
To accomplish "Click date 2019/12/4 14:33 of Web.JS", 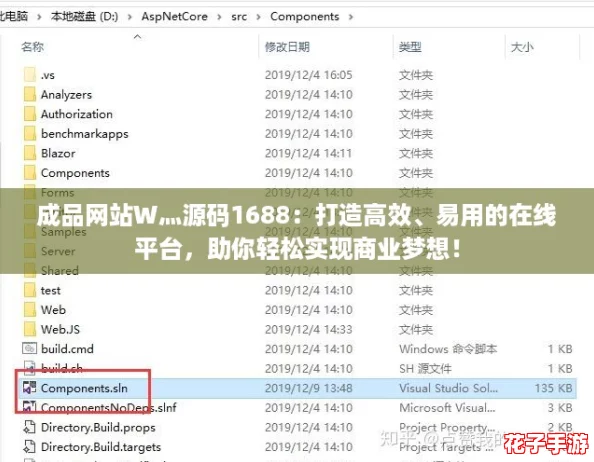I will click(308, 329).
